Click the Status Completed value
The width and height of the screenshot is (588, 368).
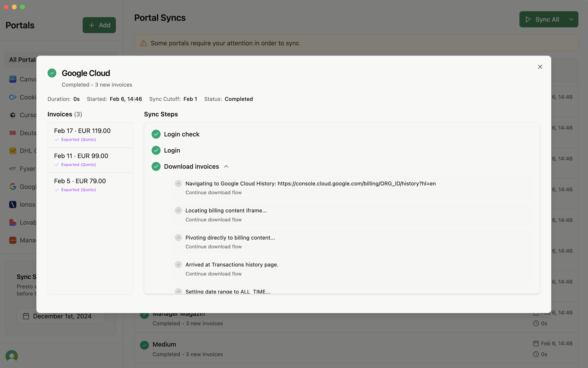click(239, 99)
